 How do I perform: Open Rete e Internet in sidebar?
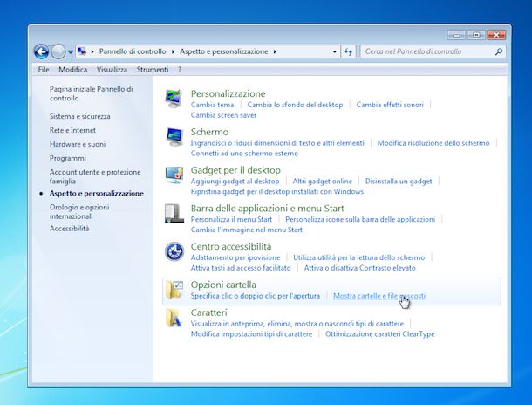coord(72,130)
